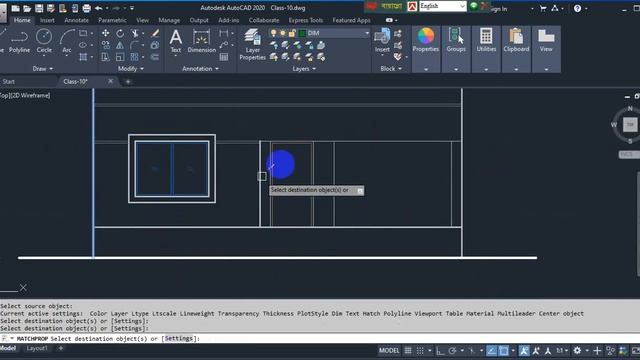Screen dimensions: 640x360
Task: Click the MODEL space button
Action: click(x=389, y=351)
